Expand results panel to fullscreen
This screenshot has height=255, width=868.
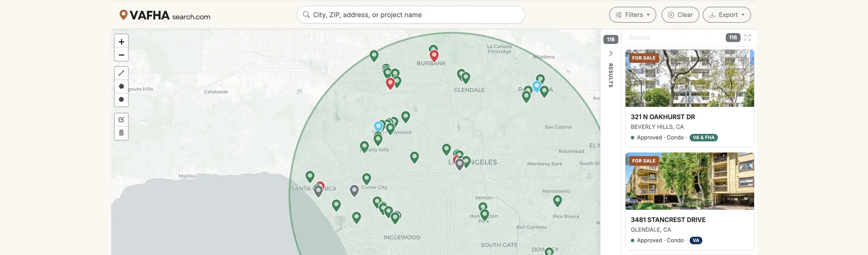coord(747,38)
